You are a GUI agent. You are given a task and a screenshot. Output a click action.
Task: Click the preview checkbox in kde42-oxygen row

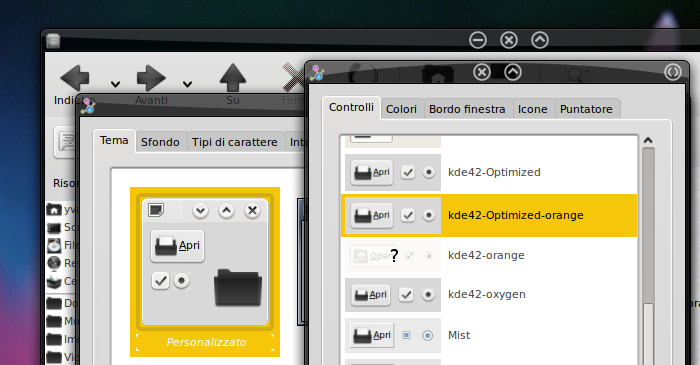406,294
